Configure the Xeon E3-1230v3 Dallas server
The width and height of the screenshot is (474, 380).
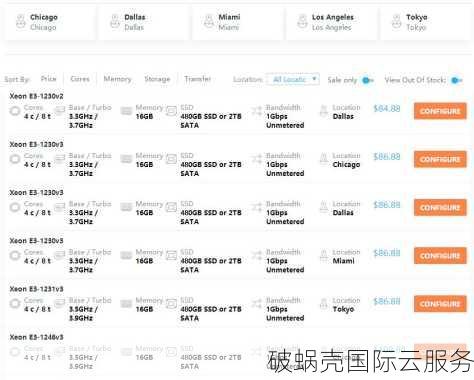[x=440, y=207]
